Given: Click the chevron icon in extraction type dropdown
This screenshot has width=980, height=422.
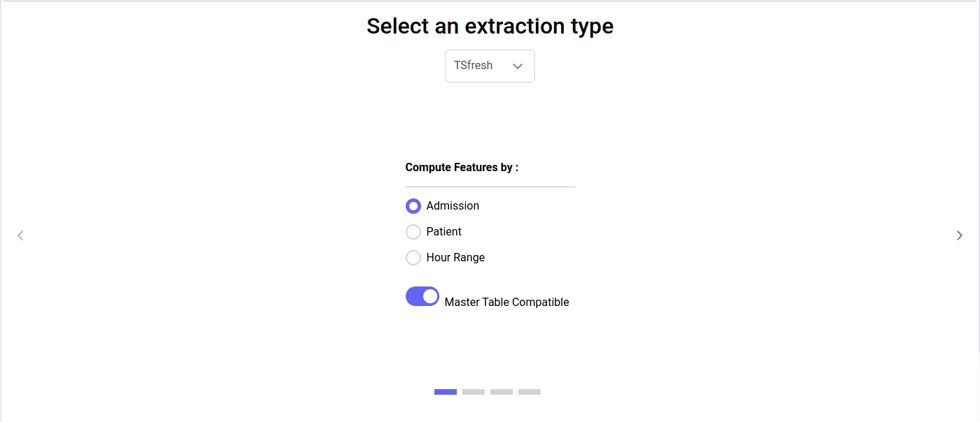Looking at the screenshot, I should pos(518,66).
